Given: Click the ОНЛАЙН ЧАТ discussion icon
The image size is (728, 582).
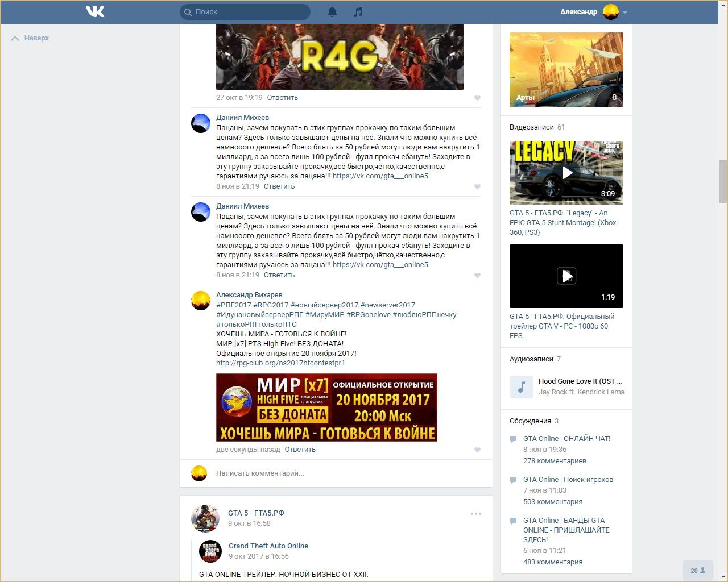Looking at the screenshot, I should pyautogui.click(x=513, y=439).
